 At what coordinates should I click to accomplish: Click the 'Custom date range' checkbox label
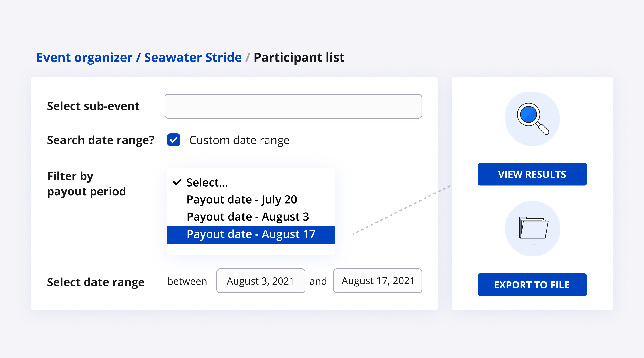tap(239, 140)
